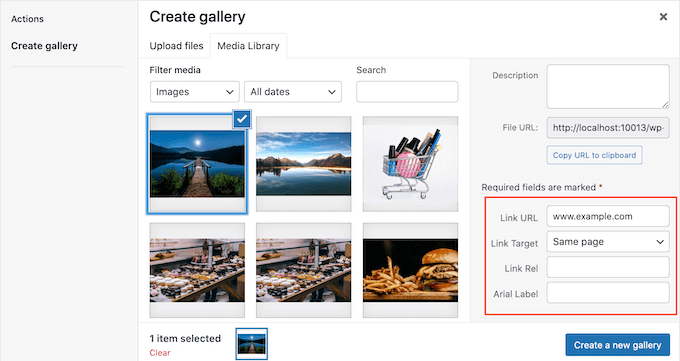This screenshot has height=361, width=680.
Task: Click the media Search field
Action: [407, 92]
